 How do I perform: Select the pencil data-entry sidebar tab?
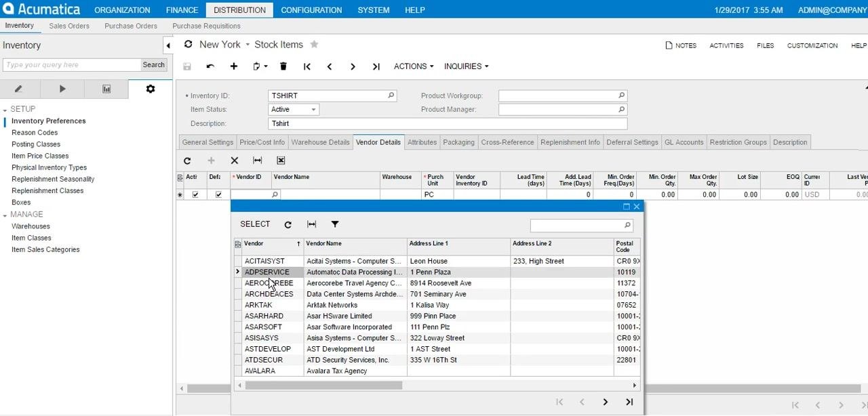click(x=18, y=89)
